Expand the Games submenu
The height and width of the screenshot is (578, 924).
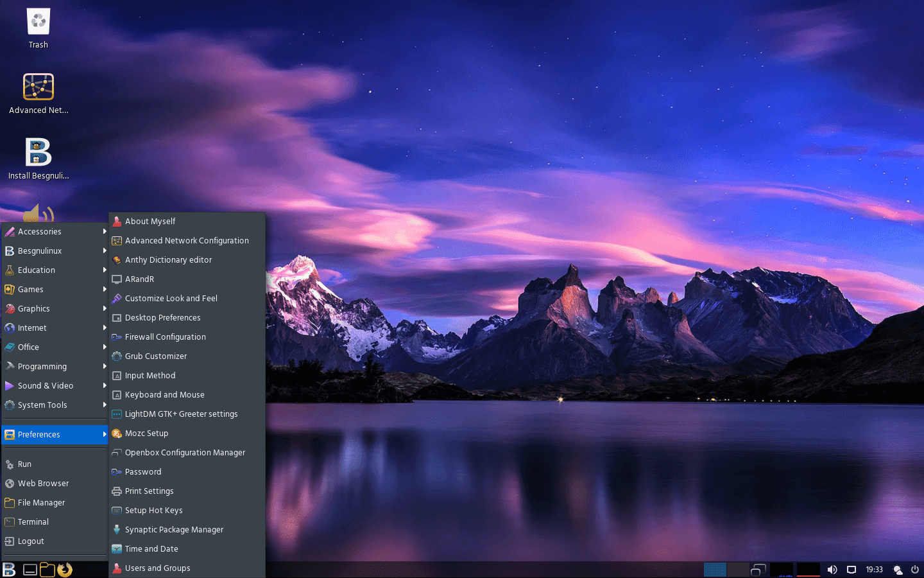[x=55, y=290]
